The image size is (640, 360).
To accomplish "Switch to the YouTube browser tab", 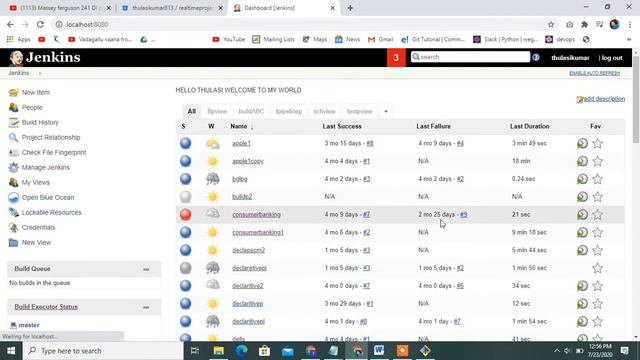I will (60, 8).
